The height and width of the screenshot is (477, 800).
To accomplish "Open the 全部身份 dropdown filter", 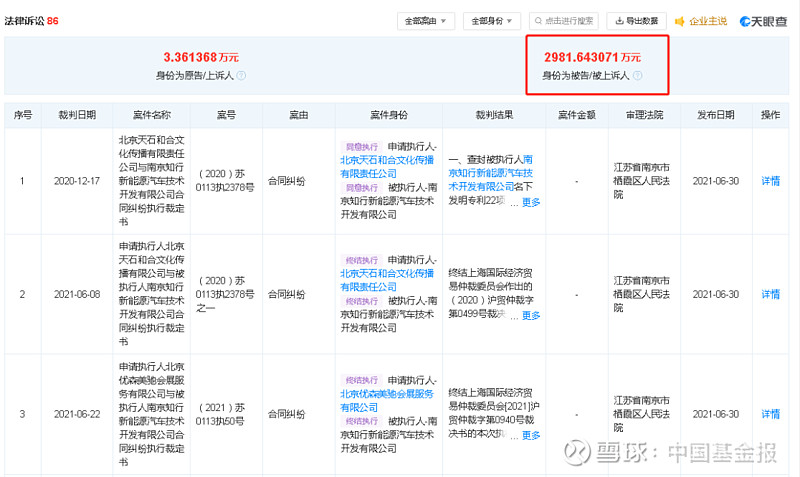I will 491,21.
